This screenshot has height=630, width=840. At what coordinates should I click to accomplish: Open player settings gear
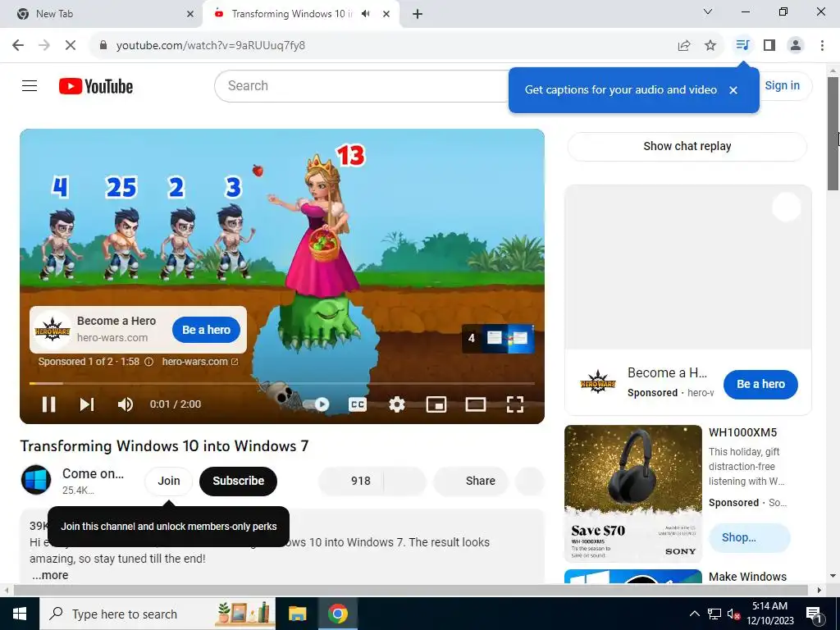[x=396, y=404]
